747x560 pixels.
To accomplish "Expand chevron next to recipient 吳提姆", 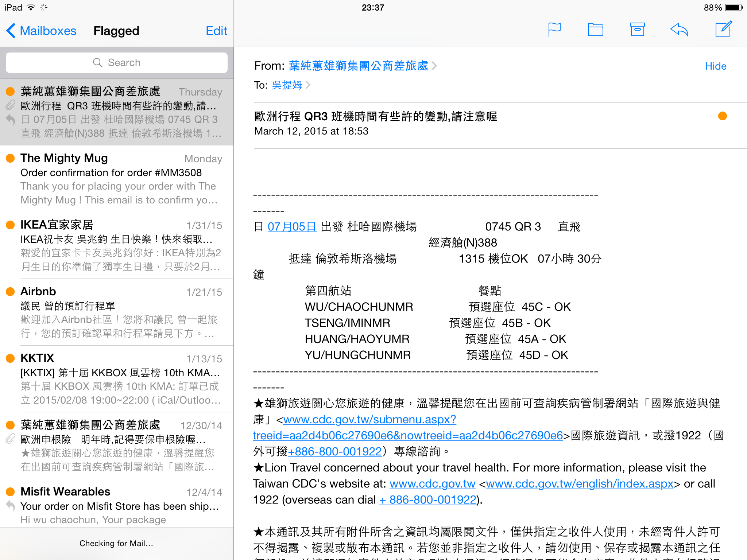I will tap(308, 85).
